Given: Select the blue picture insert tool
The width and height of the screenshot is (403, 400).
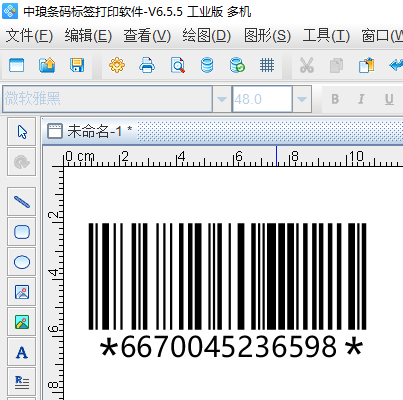Looking at the screenshot, I should [22, 292].
